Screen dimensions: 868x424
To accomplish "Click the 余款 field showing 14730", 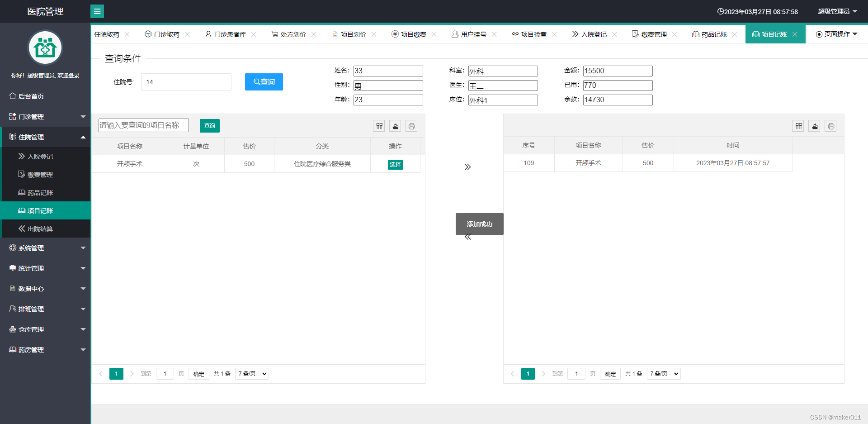I will (618, 100).
